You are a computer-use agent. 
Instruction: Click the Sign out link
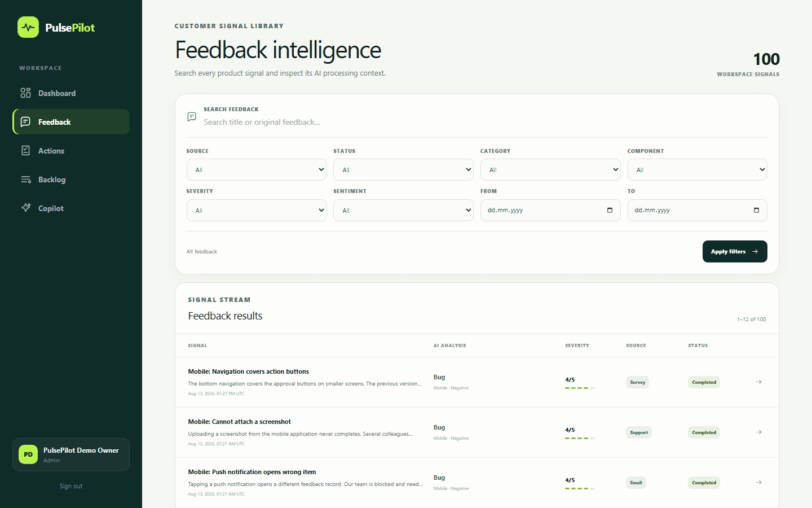71,486
